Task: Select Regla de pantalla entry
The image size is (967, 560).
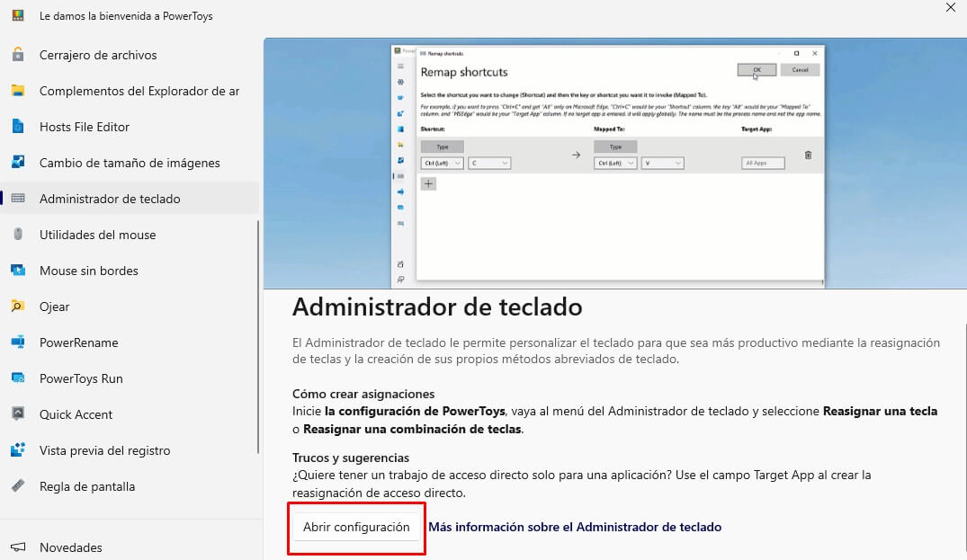Action: click(x=130, y=486)
